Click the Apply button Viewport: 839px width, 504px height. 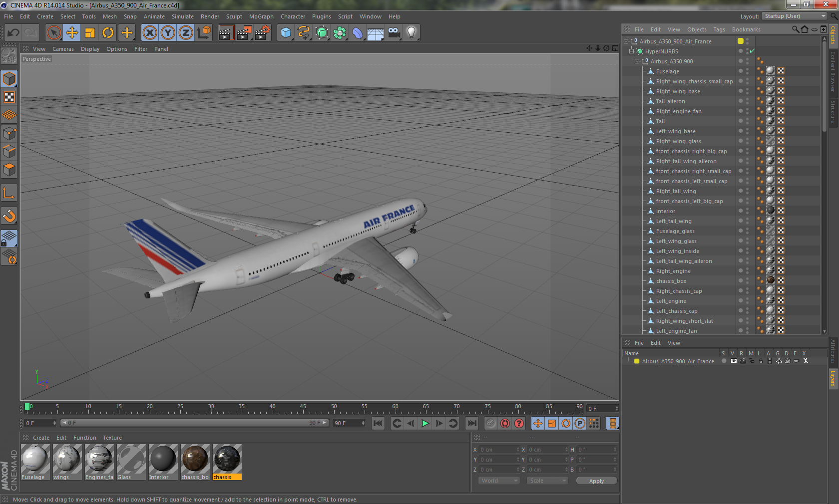596,481
